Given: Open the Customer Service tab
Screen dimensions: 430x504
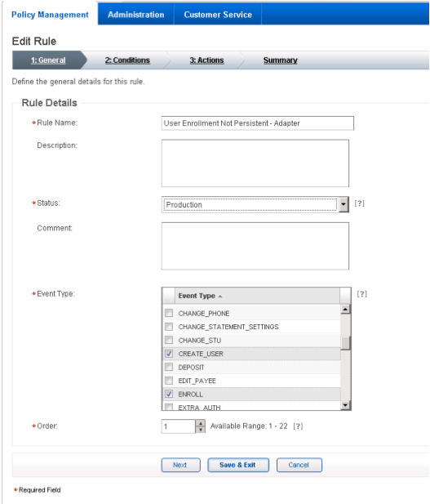Looking at the screenshot, I should tap(218, 15).
